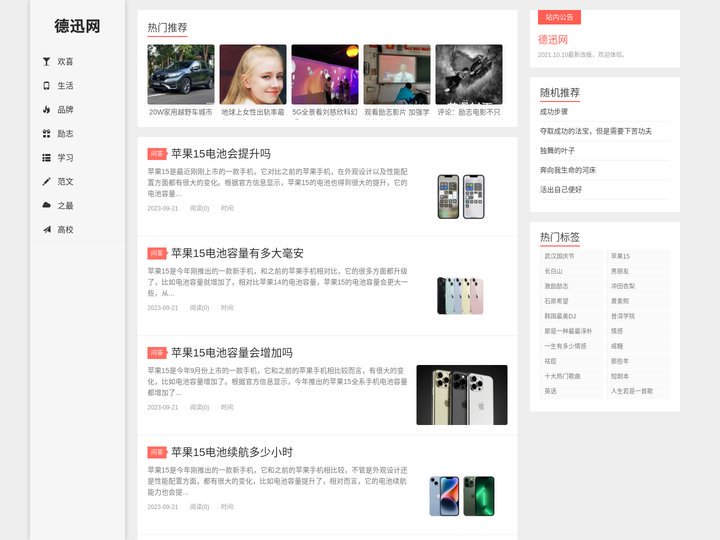Open the 观看励志影片 classroom thumbnail
Viewport: 720px width, 540px height.
pos(397,74)
